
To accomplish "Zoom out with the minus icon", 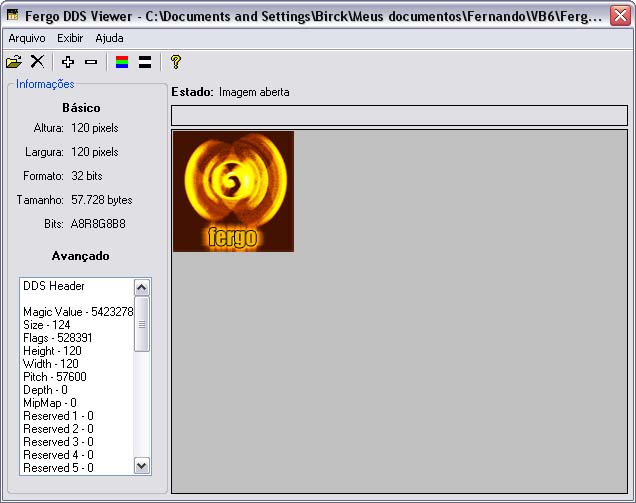I will (91, 62).
